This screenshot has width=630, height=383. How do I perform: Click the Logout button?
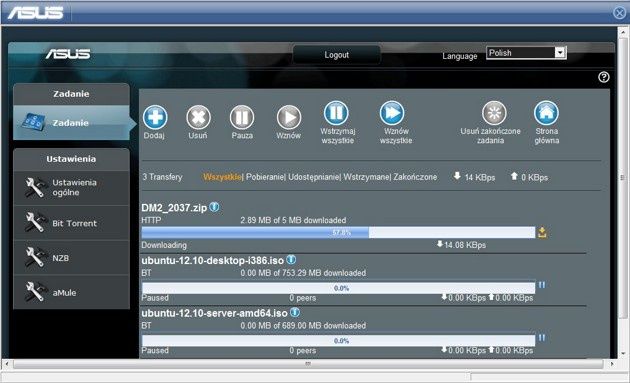click(x=337, y=55)
